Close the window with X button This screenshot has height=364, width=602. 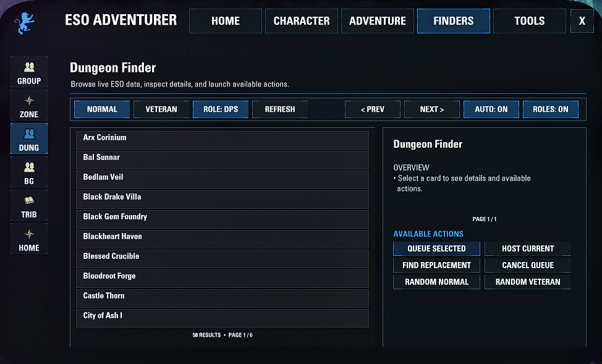(x=582, y=21)
